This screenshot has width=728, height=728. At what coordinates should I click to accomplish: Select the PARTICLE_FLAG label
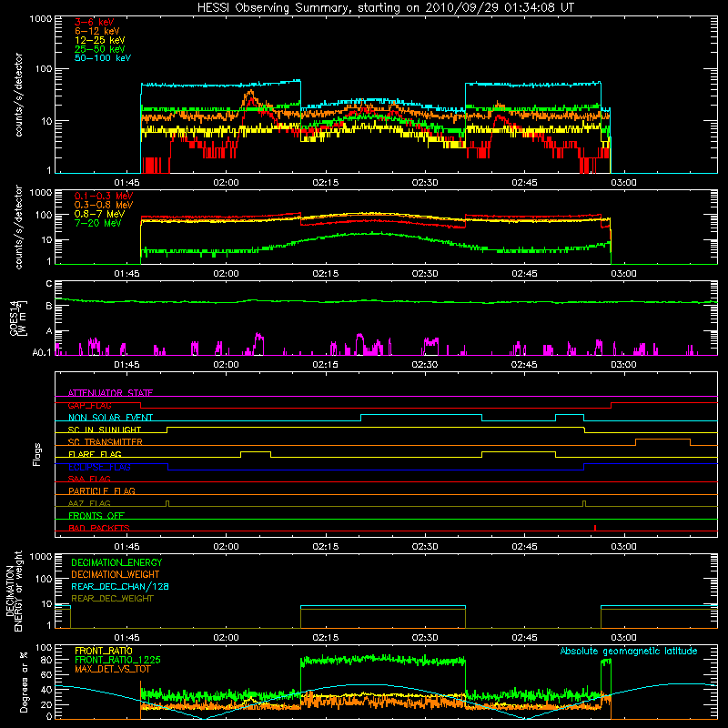click(102, 490)
